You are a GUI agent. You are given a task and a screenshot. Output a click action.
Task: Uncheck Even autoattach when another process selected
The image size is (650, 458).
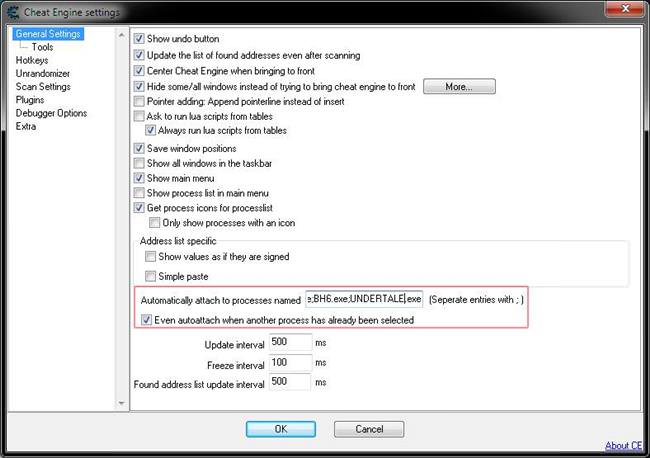tap(146, 320)
